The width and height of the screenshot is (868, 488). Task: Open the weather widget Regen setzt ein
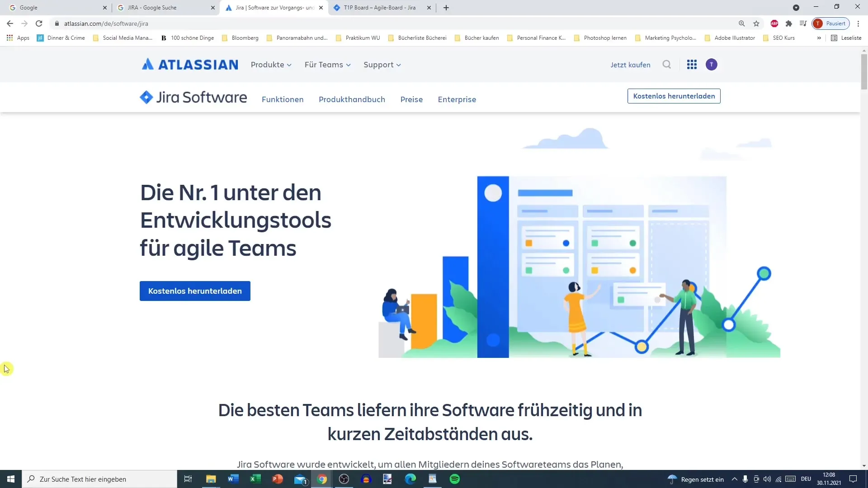coord(696,479)
